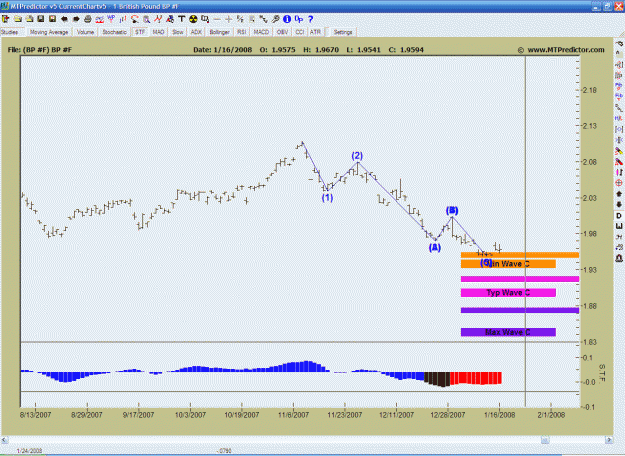Toggle the Slow stochastic study button
The width and height of the screenshot is (625, 456).
pyautogui.click(x=177, y=32)
